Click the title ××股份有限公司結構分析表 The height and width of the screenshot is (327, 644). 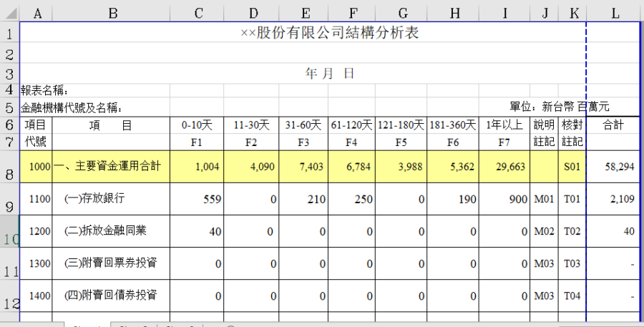tap(329, 32)
